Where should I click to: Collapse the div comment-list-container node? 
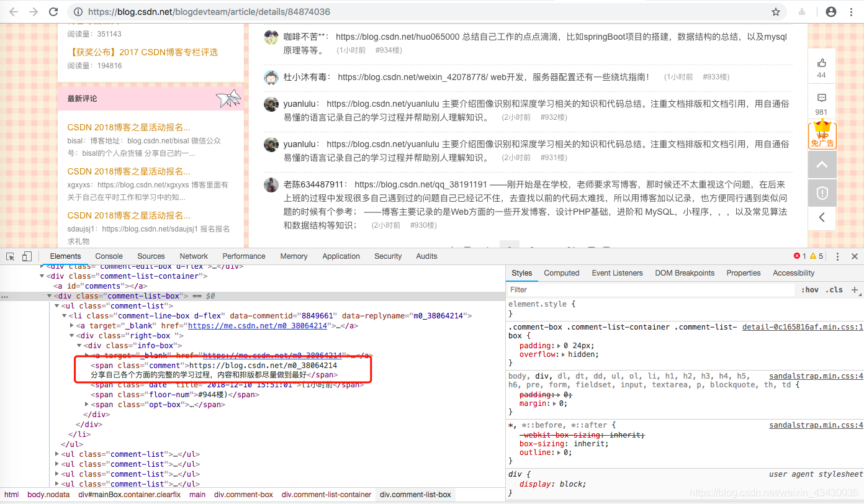click(x=42, y=276)
